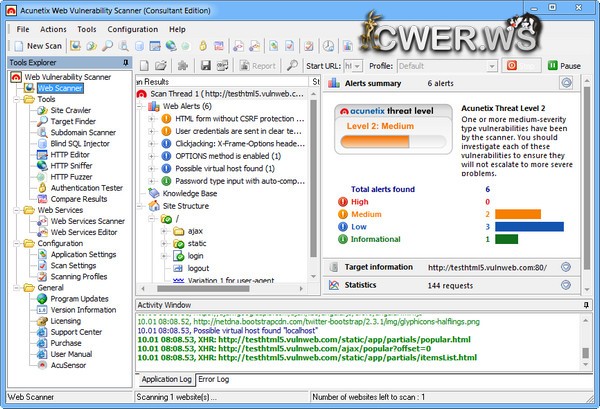Click the save scan results disk icon
Viewport: 600px width, 409px height.
[x=206, y=66]
